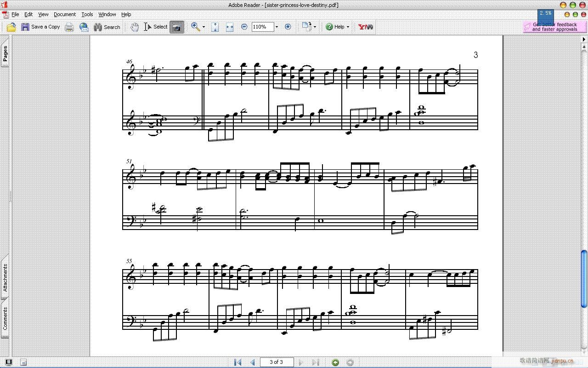Screen dimensions: 588x368
Task: Click the Fit Page height icon
Action: 215,27
